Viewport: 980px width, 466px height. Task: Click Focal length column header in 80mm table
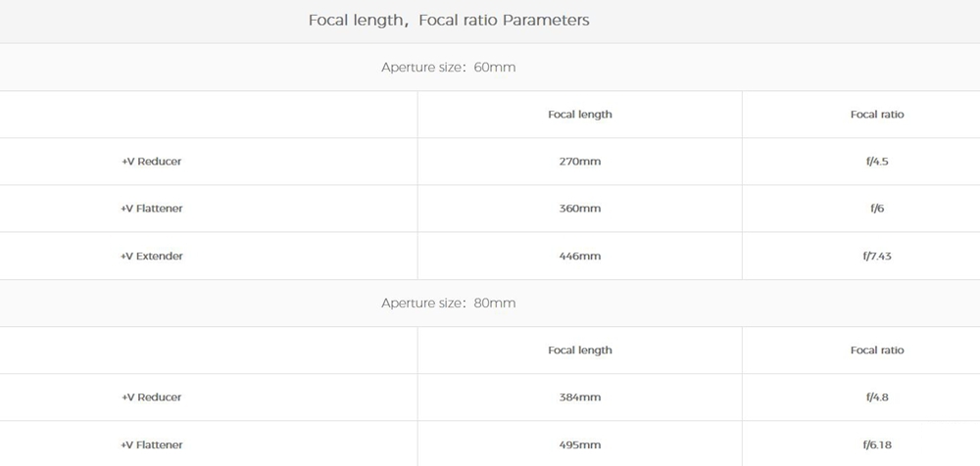click(x=579, y=350)
